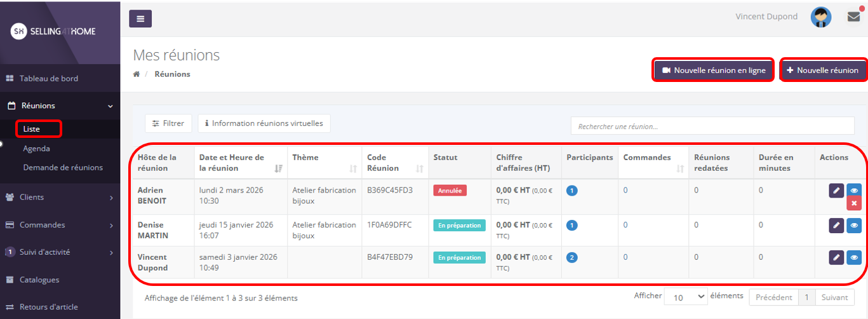Open the envelope messages icon
This screenshot has width=868, height=319.
point(853,17)
